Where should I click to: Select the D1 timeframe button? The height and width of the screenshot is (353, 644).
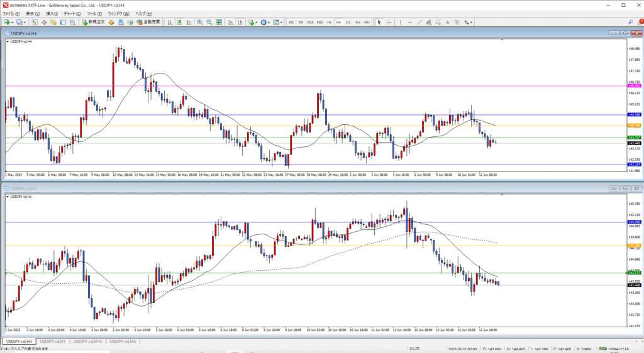348,22
